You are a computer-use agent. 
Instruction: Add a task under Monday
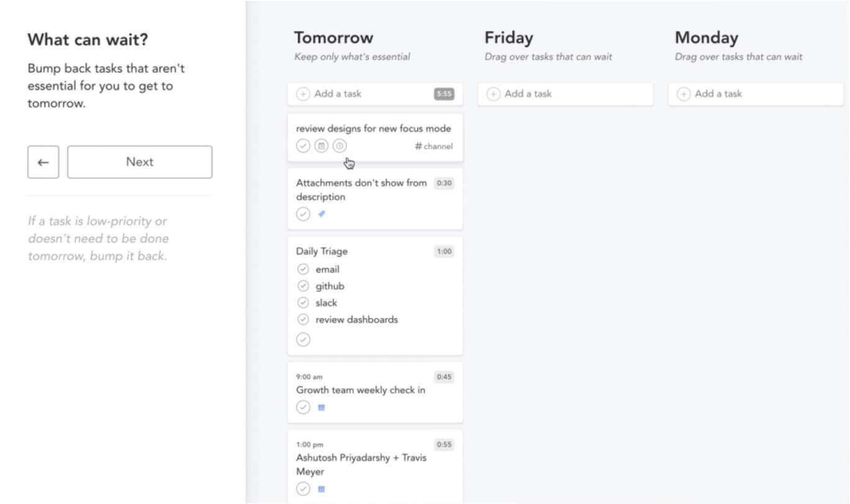click(756, 94)
